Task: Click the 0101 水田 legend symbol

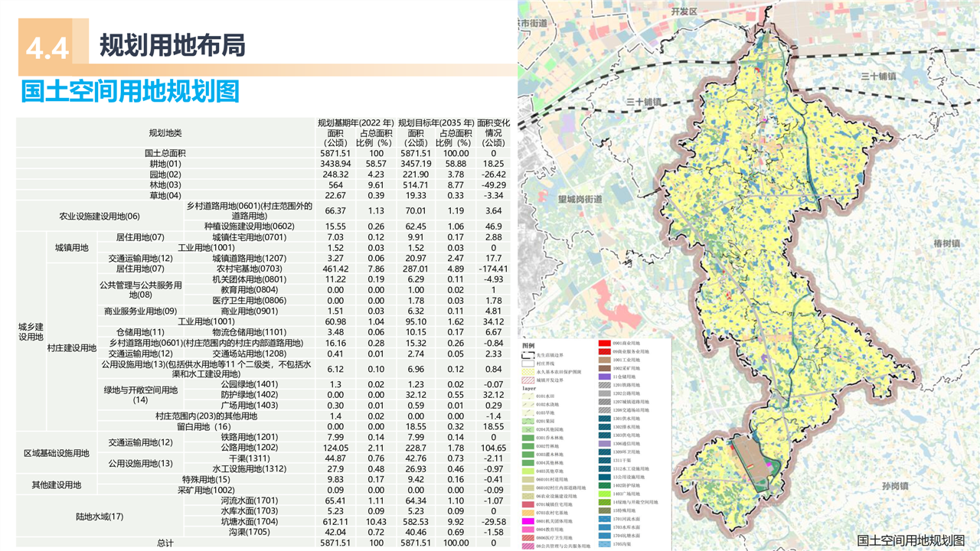Action: coord(528,396)
